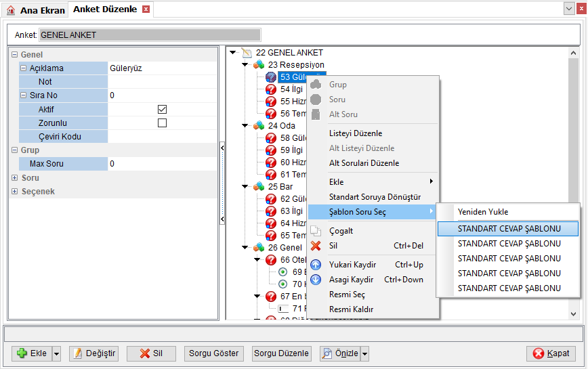This screenshot has height=369, width=588.
Task: Switch to the Ana Ekran tab
Action: (x=36, y=10)
